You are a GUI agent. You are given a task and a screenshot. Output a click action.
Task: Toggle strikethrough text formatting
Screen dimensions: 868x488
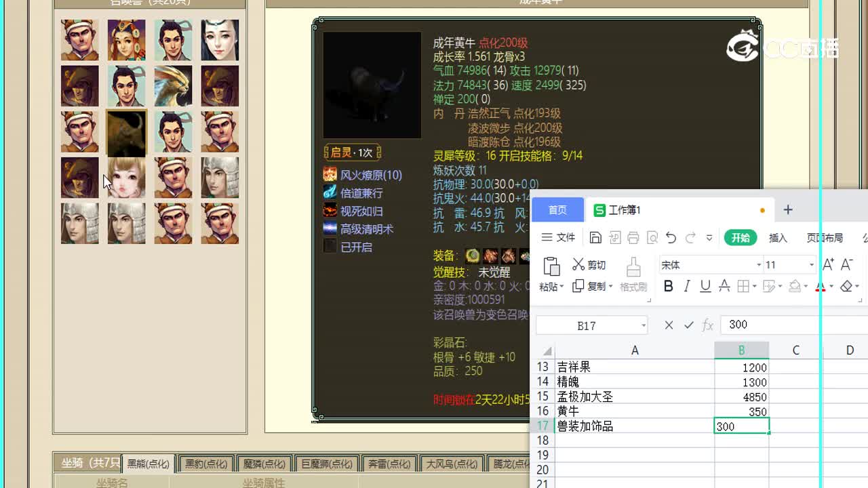[724, 286]
